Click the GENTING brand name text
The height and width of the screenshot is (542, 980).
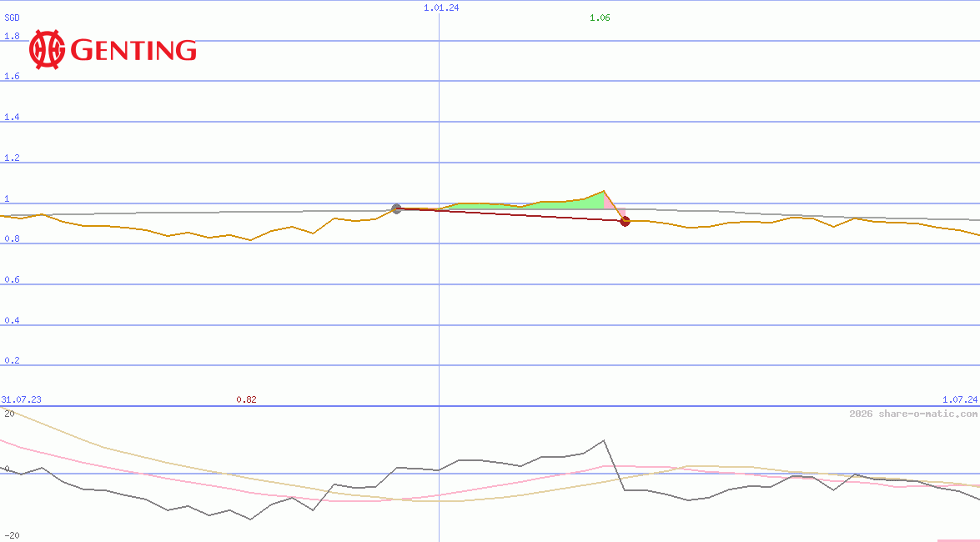click(x=133, y=50)
